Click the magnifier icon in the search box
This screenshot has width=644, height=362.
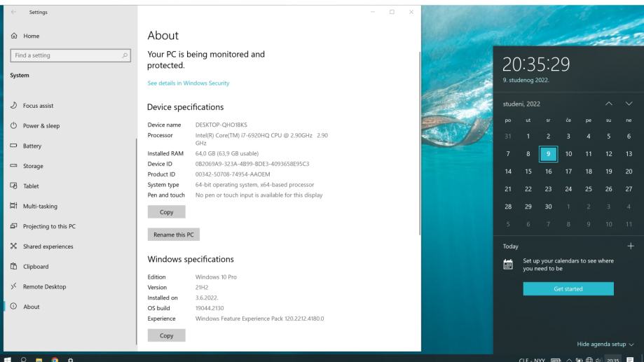125,55
